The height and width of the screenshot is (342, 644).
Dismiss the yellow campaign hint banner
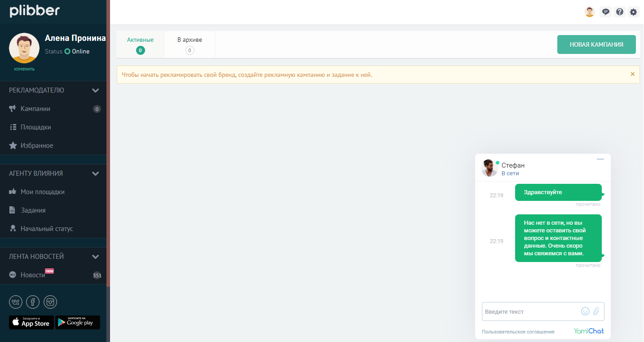tap(632, 74)
